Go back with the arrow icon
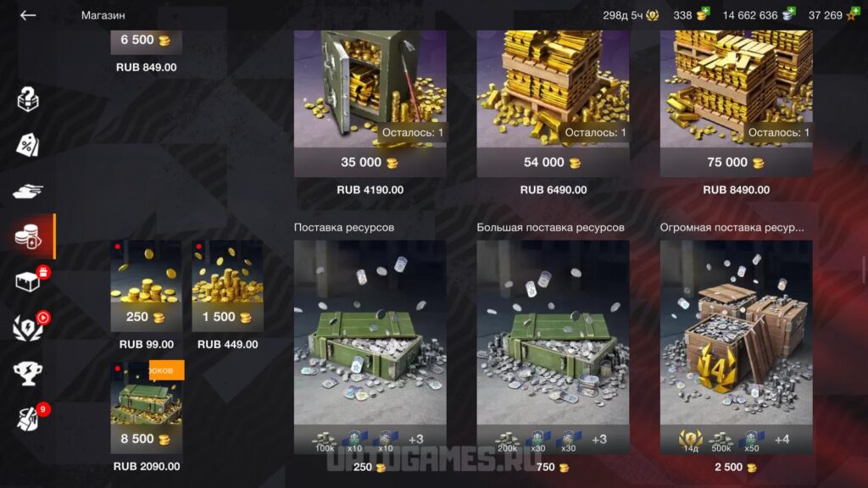The height and width of the screenshot is (488, 868). [28, 15]
